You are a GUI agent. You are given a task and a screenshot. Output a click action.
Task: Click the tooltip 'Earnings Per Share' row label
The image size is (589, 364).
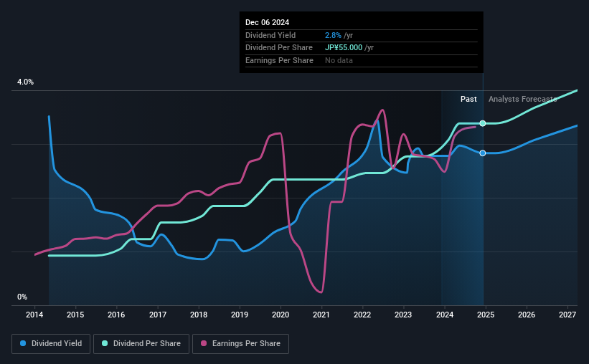click(x=279, y=60)
